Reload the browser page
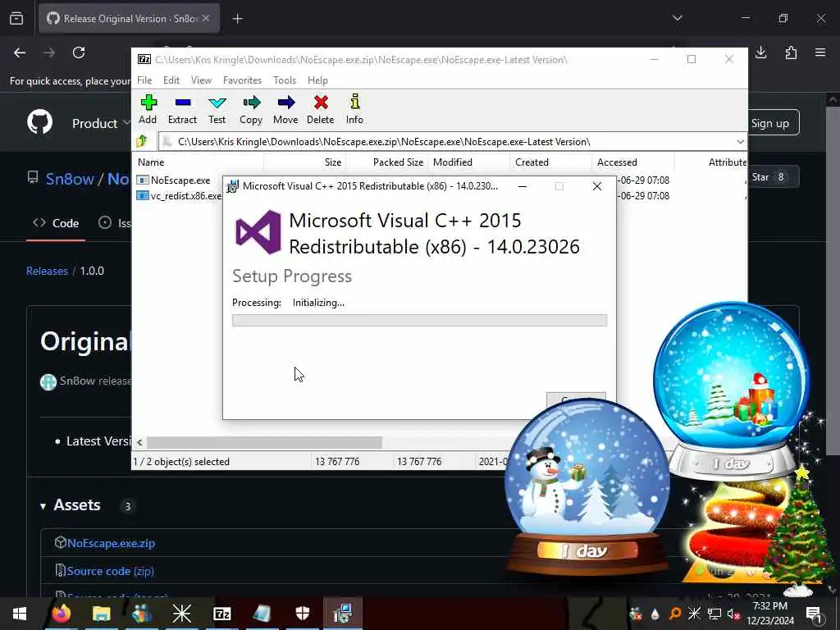The width and height of the screenshot is (840, 630). click(79, 52)
